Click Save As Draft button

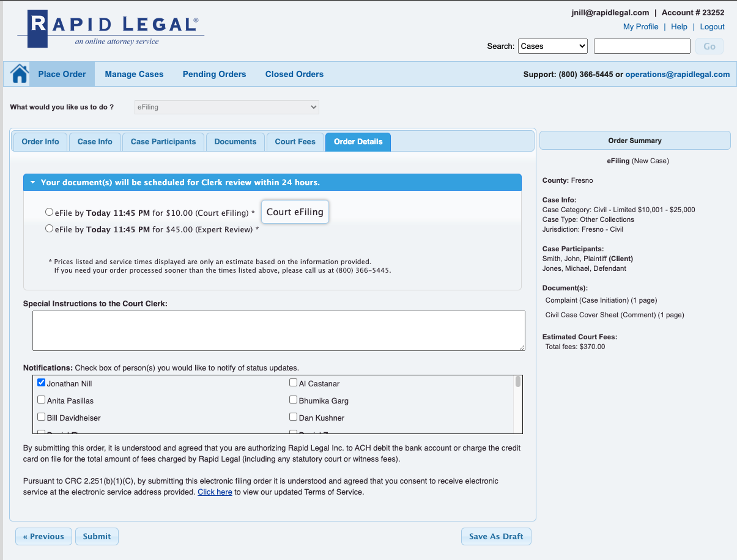(x=496, y=537)
